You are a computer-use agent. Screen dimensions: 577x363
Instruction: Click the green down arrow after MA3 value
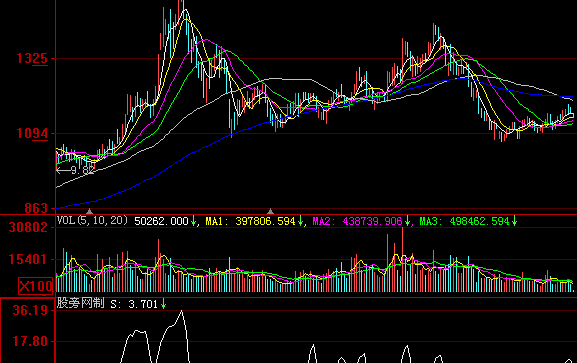pos(514,221)
